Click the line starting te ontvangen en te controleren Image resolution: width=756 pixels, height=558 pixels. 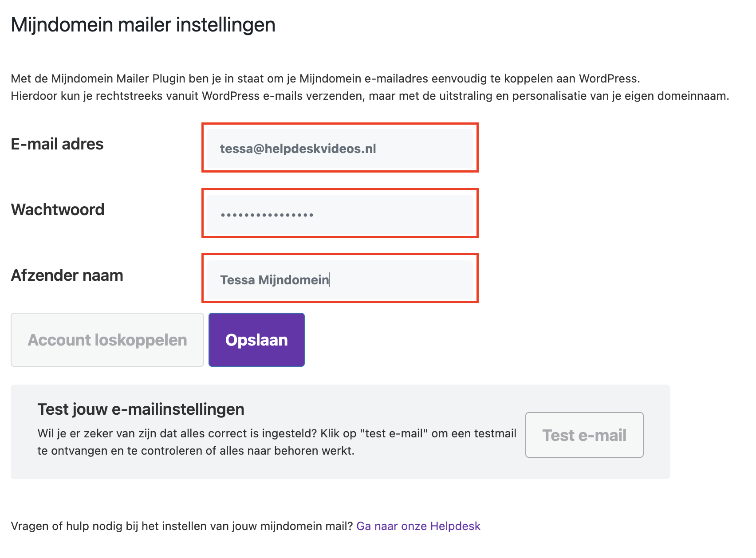[196, 451]
